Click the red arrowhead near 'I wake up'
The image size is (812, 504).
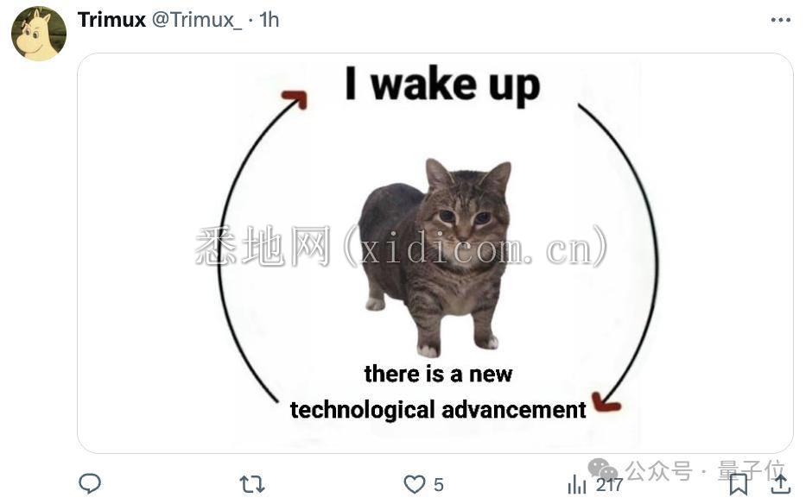click(295, 99)
